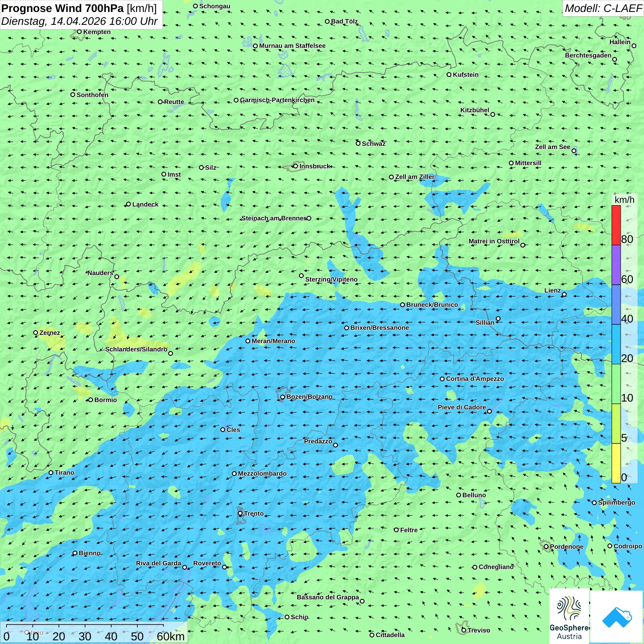The width and height of the screenshot is (644, 644).
Task: Click the 'Modell: C-LAEF' label
Action: click(x=603, y=8)
